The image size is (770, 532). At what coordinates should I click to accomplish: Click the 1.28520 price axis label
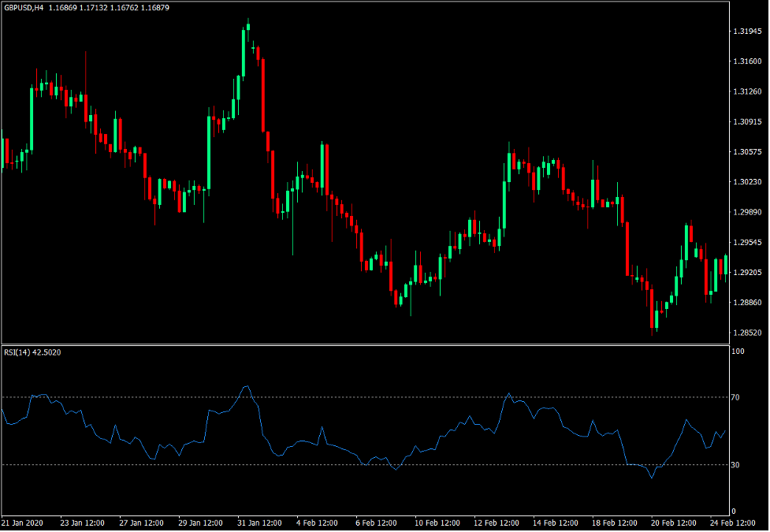[x=745, y=333]
